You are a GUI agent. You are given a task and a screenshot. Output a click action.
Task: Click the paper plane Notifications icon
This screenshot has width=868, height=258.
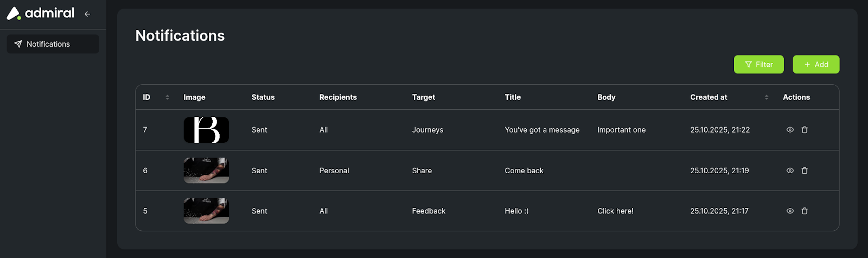pyautogui.click(x=18, y=44)
